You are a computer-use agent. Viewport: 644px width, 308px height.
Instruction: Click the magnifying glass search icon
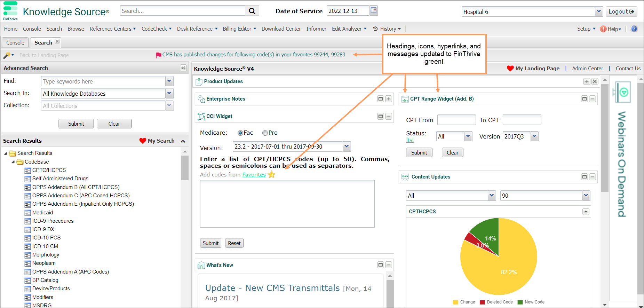252,11
